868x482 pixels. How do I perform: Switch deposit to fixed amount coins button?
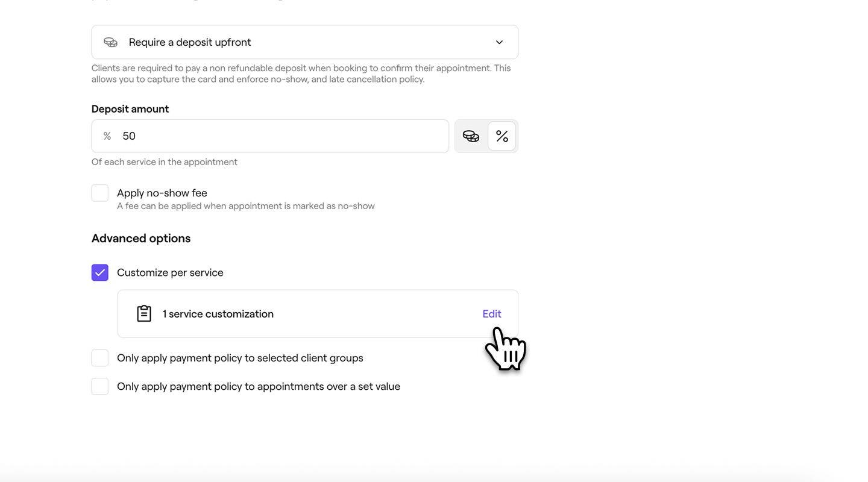[x=471, y=136]
